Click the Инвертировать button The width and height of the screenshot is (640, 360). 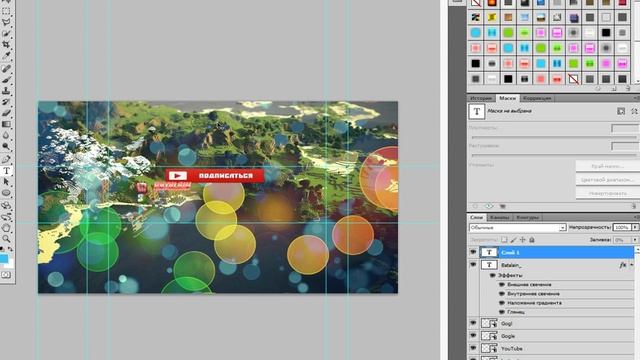click(x=608, y=193)
